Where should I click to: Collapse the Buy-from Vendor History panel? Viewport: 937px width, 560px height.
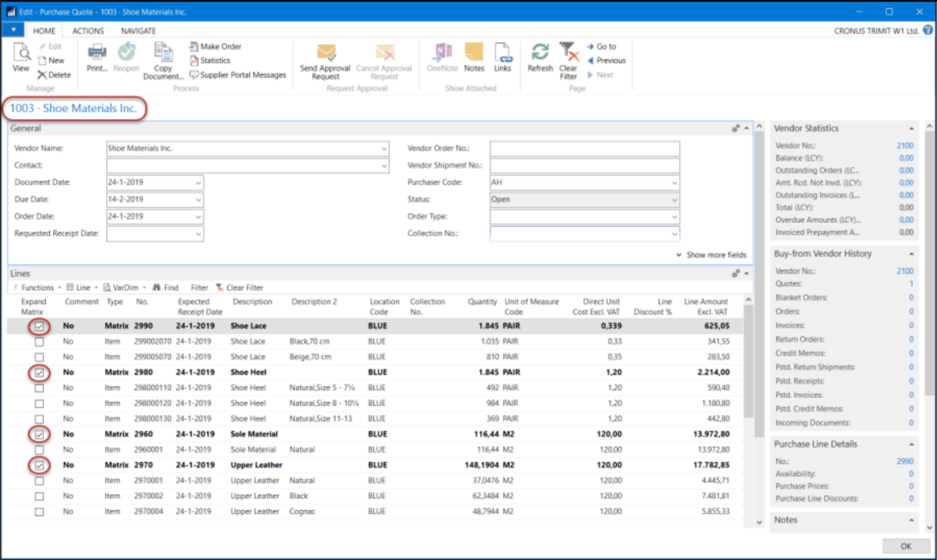coord(912,254)
